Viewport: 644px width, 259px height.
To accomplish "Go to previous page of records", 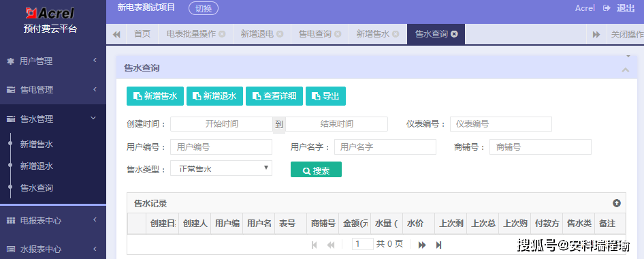I will pos(331,245).
